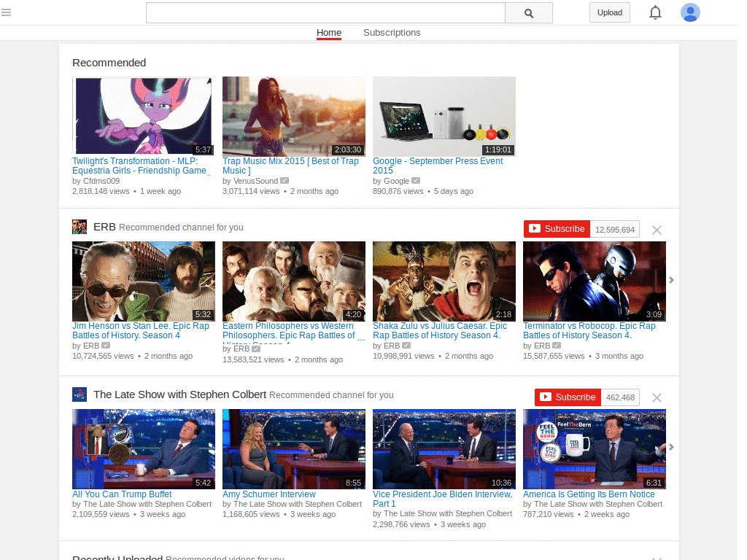
Task: Open the account avatar menu
Action: point(690,13)
